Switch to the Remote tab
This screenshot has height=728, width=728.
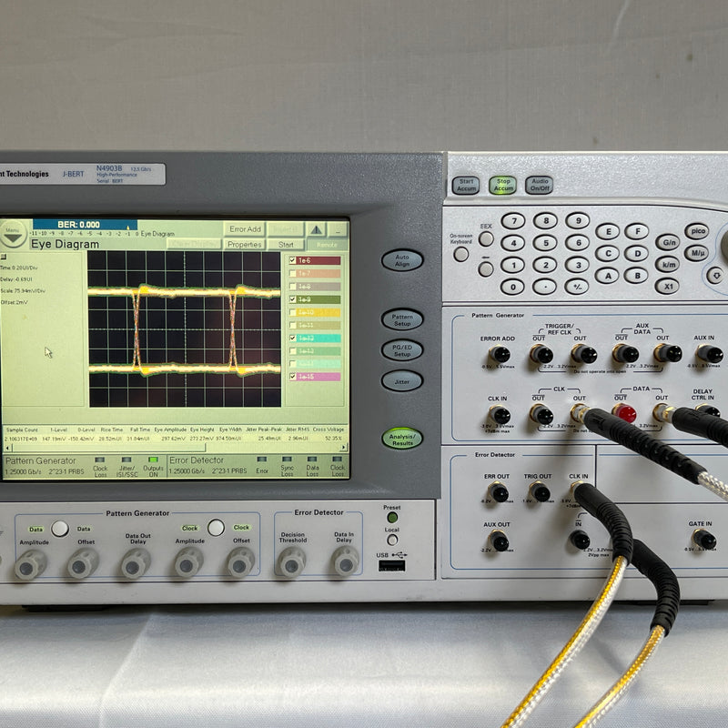(x=326, y=244)
